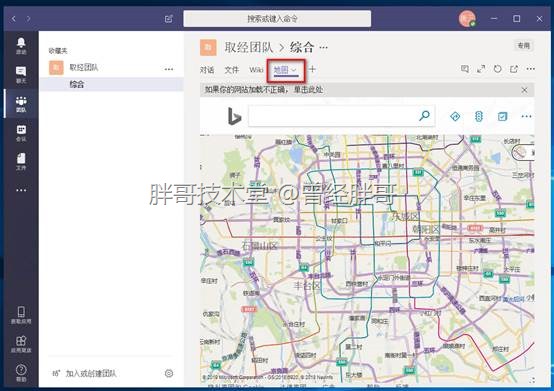This screenshot has width=554, height=391.
Task: Click the new chat compose icon
Action: click(169, 19)
